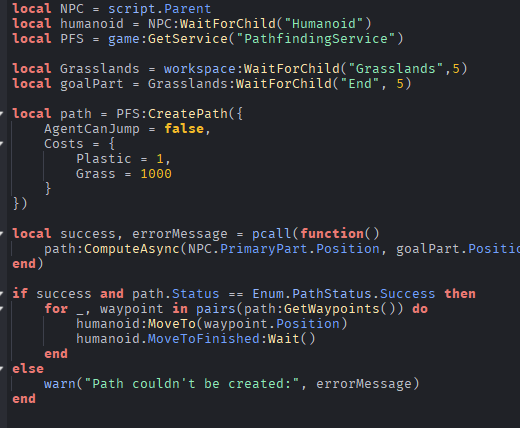This screenshot has width=520, height=428.
Task: Click the Grass cost value 1000
Action: [156, 174]
